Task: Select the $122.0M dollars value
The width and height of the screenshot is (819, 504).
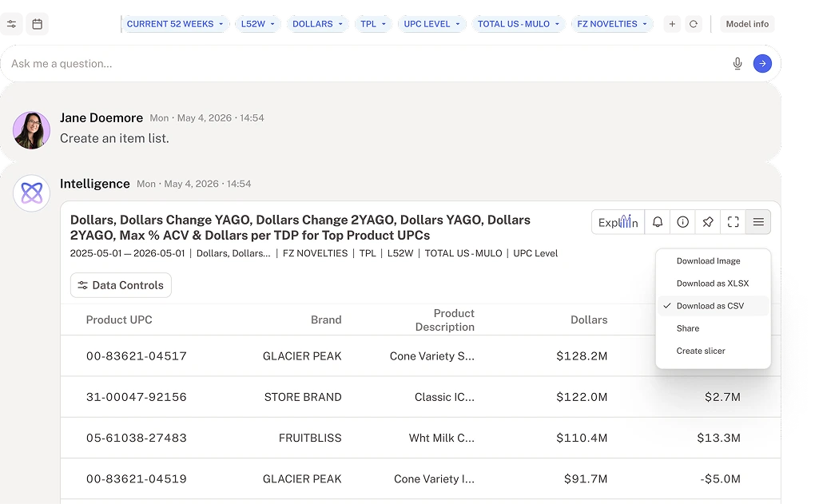Action: [x=582, y=397]
